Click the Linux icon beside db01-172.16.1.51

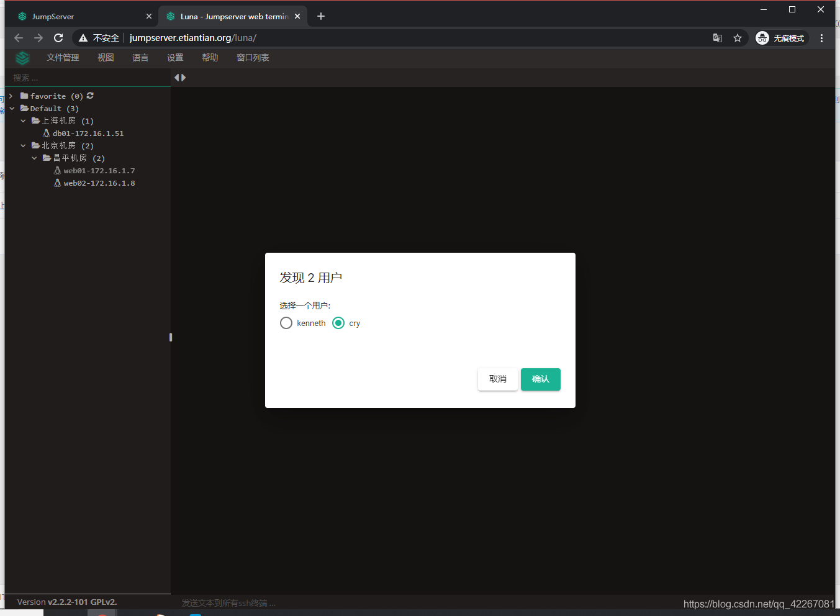pos(46,134)
